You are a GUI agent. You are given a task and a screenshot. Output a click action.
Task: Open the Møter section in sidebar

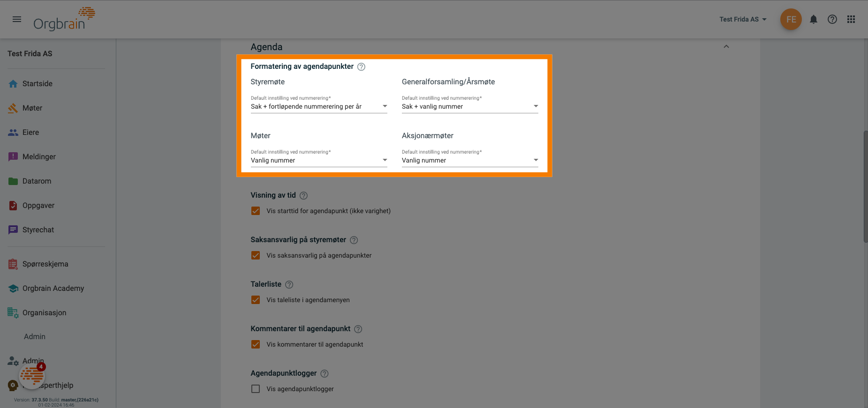(x=31, y=108)
